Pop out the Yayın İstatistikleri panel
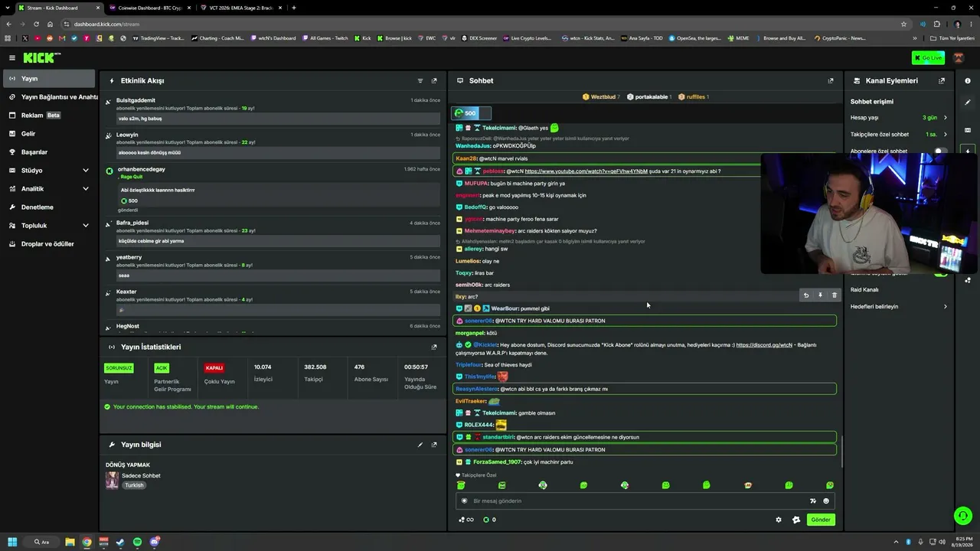Viewport: 980px width, 551px height. tap(434, 347)
